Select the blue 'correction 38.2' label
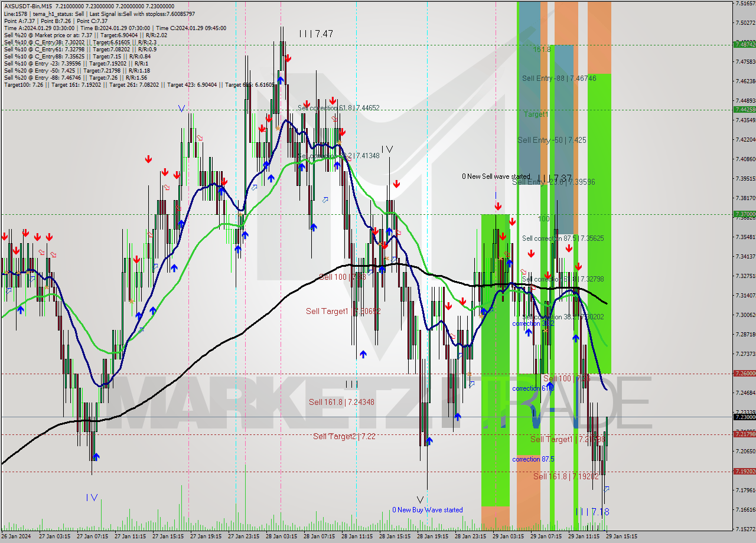The height and width of the screenshot is (543, 756). (x=533, y=323)
